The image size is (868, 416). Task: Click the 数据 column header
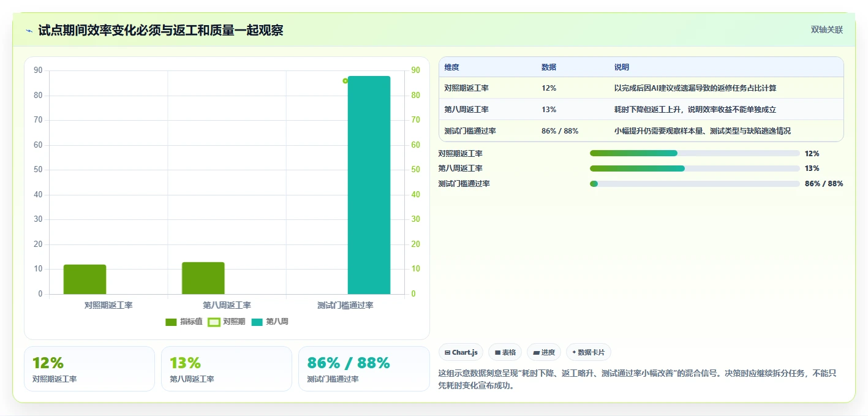549,67
